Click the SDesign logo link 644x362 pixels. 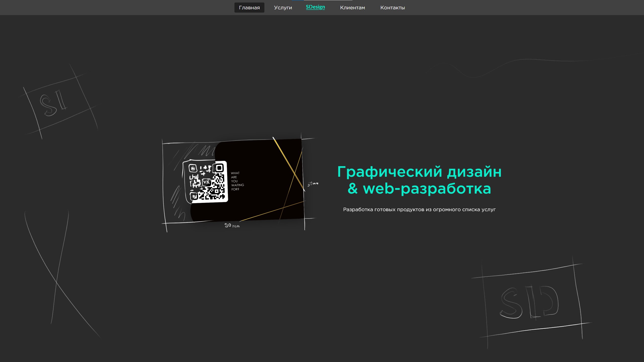pyautogui.click(x=315, y=7)
